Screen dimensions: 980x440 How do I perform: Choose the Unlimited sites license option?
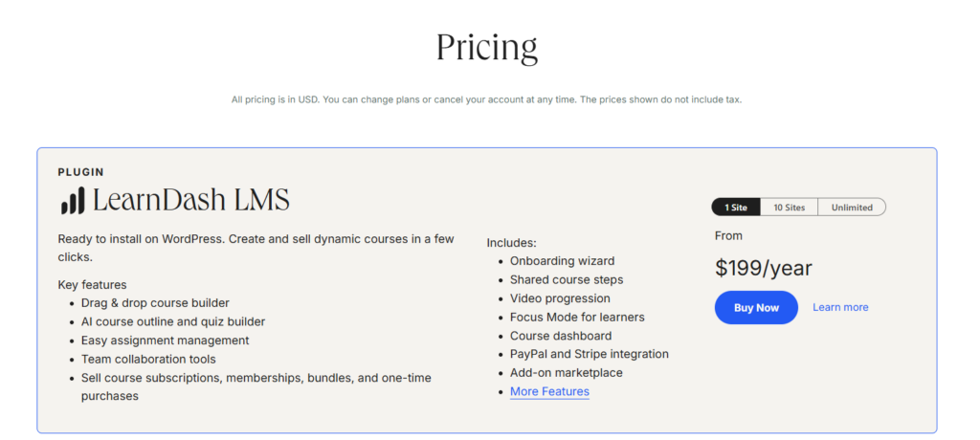(852, 208)
